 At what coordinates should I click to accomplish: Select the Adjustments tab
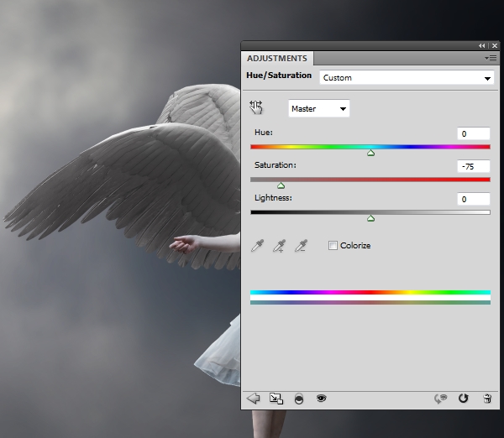(x=276, y=59)
